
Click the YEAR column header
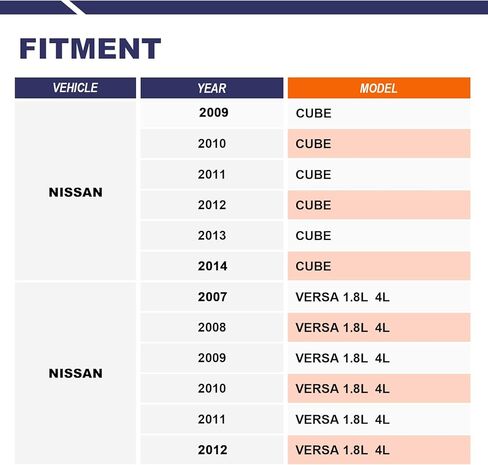(212, 88)
